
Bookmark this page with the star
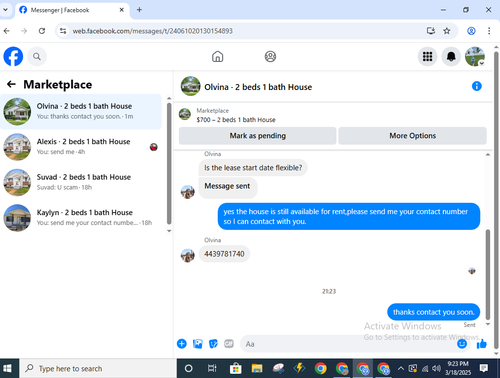pos(447,31)
